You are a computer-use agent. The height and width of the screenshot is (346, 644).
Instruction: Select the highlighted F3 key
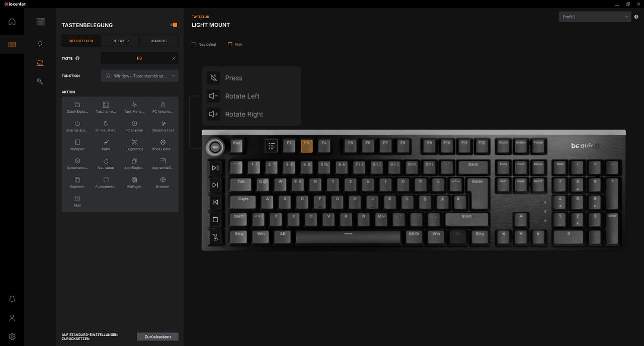306,146
